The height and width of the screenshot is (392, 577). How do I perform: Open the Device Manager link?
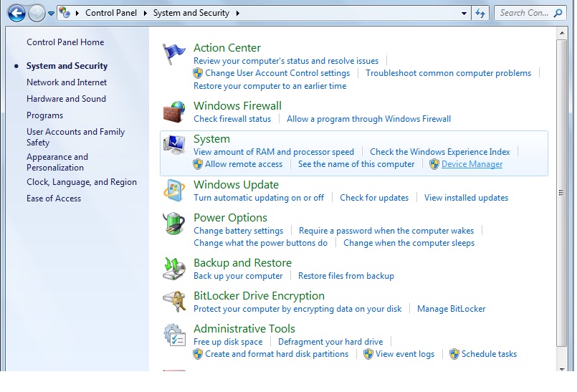coord(472,164)
